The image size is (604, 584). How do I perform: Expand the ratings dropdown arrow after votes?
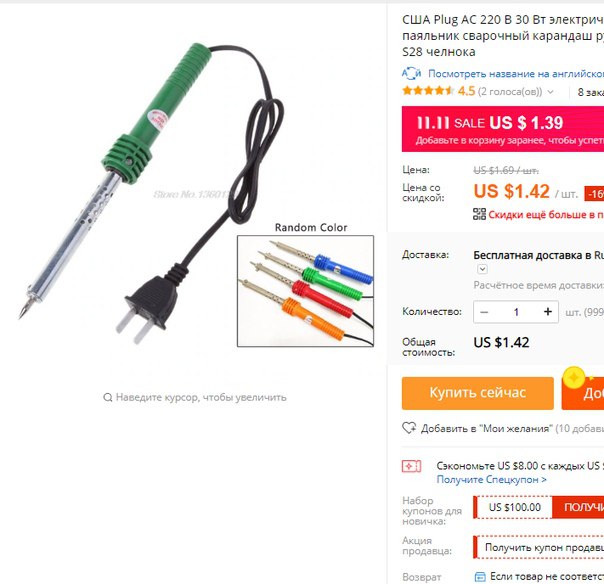click(550, 92)
